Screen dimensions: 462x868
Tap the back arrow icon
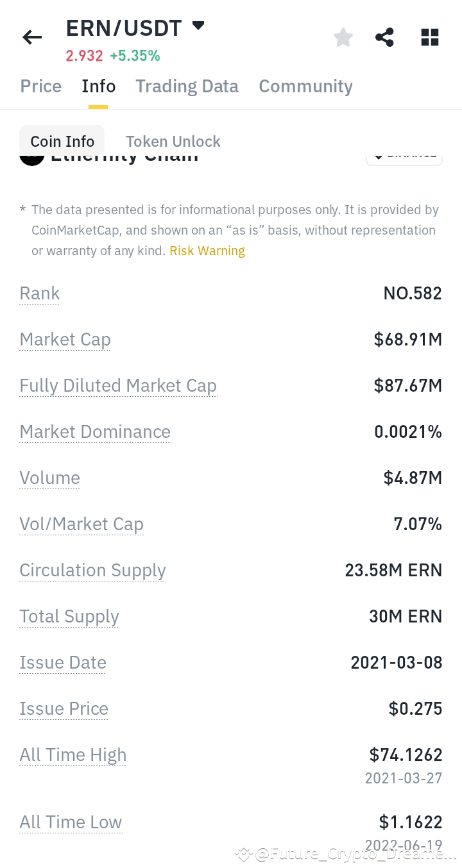[32, 37]
